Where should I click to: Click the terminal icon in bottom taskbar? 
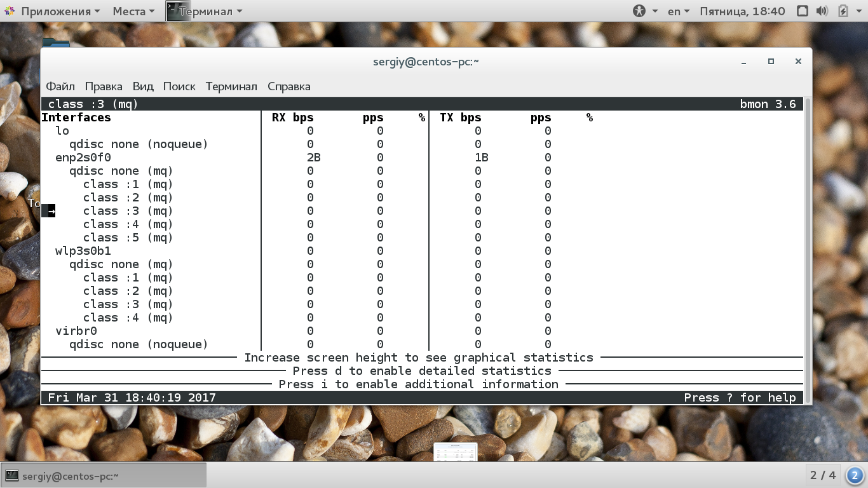pyautogui.click(x=12, y=475)
